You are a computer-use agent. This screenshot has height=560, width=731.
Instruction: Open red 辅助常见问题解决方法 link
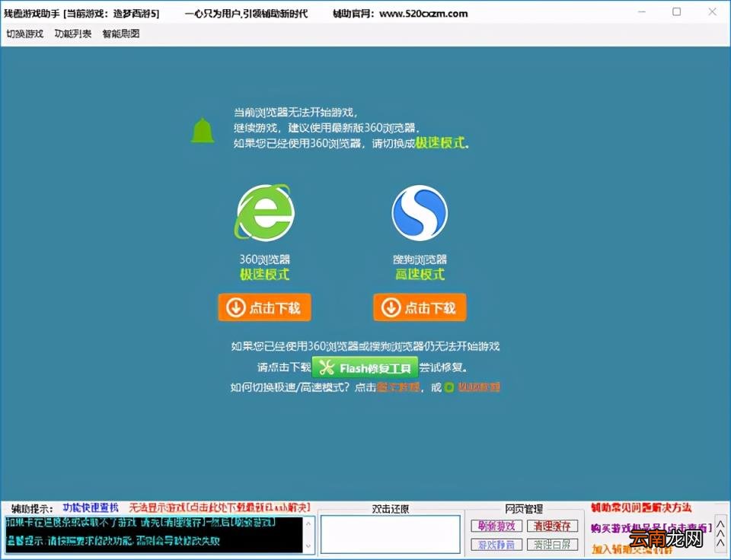click(641, 508)
